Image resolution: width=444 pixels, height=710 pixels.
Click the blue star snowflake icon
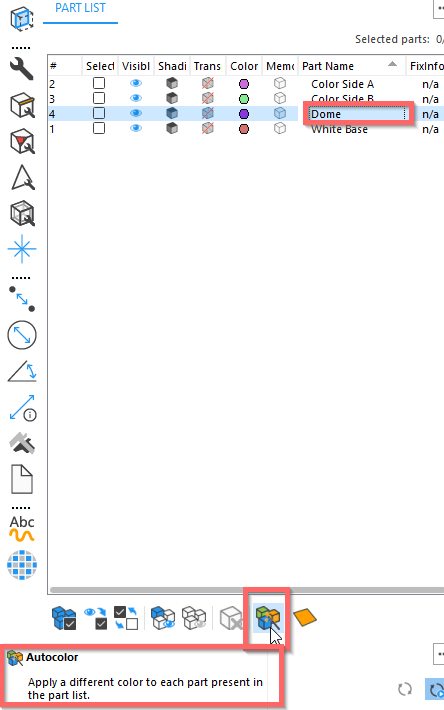(22, 249)
